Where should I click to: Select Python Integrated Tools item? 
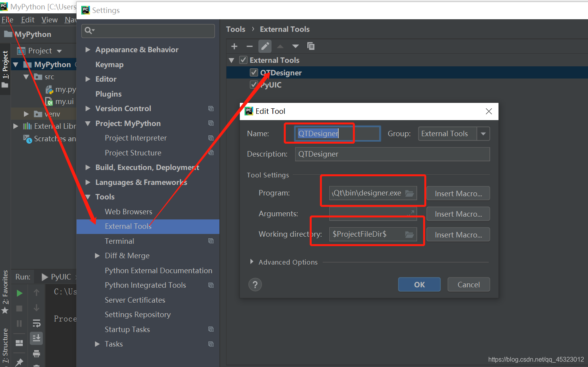[145, 285]
